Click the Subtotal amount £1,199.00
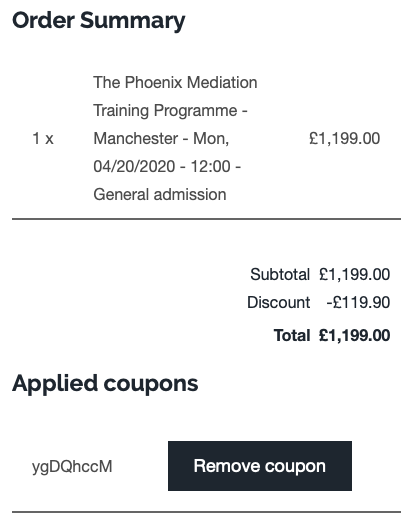Screen dimensions: 417x525 pyautogui.click(x=355, y=274)
